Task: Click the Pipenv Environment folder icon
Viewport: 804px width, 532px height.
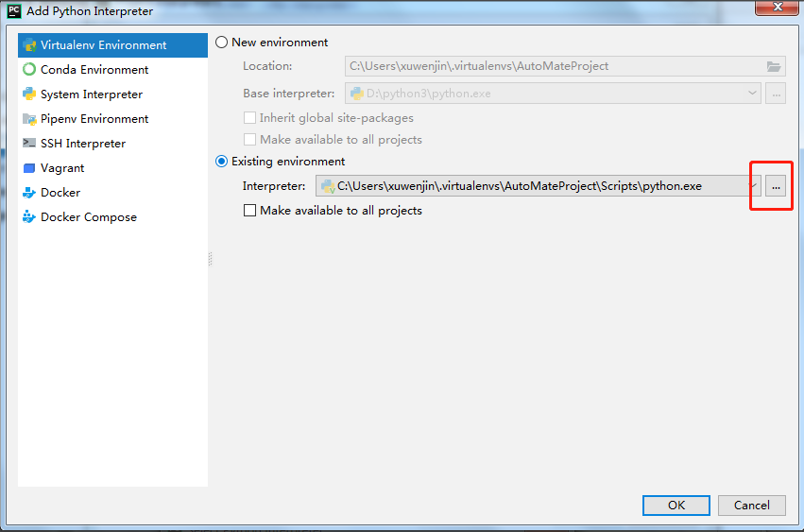Action: [29, 119]
